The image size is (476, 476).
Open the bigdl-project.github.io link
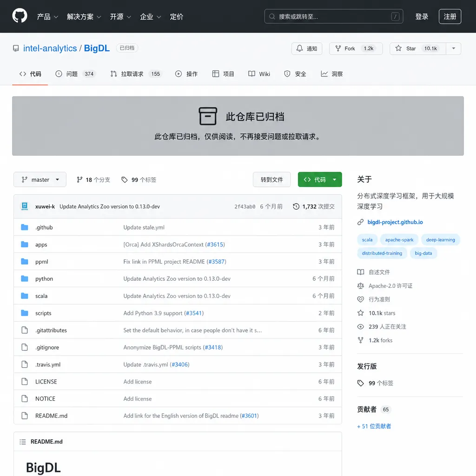pyautogui.click(x=395, y=222)
